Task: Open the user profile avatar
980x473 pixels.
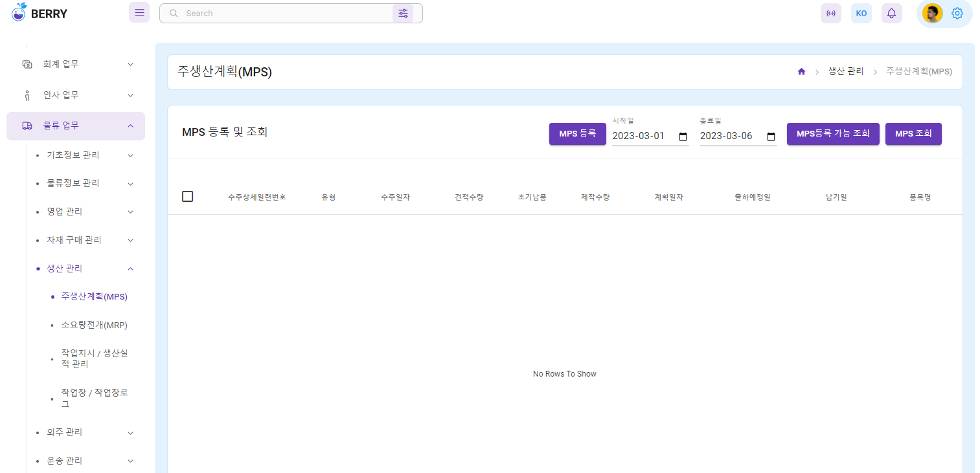Action: [x=933, y=13]
